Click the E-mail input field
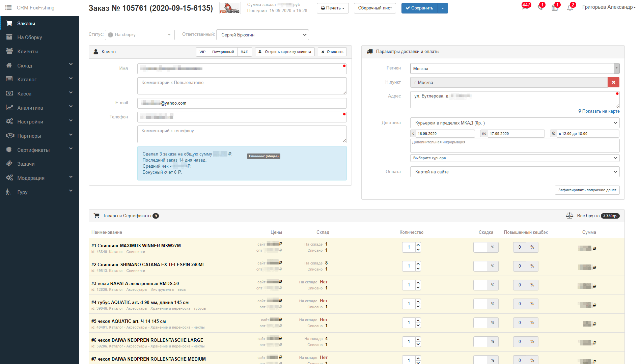This screenshot has width=641, height=364. (x=242, y=103)
